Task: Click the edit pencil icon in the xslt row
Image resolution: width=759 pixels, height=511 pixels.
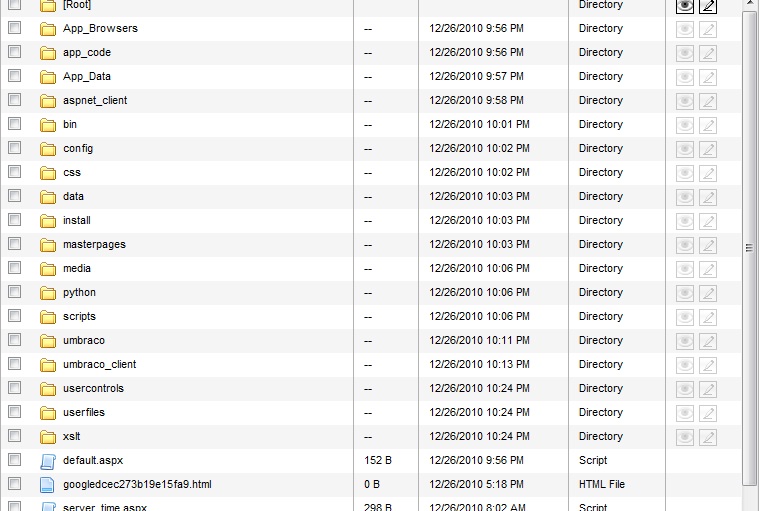Action: [708, 437]
